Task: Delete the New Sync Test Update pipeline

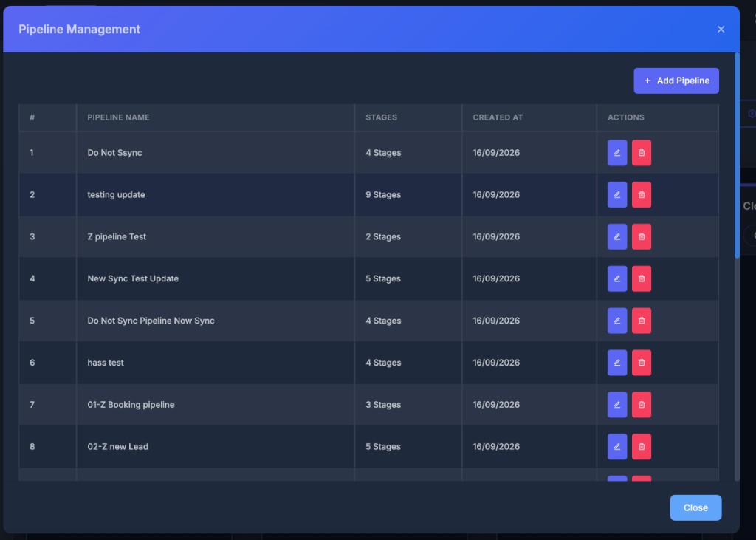Action: [642, 278]
